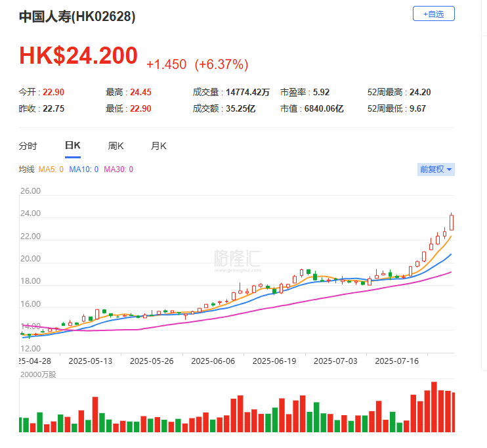Viewport: 487px width, 448px height.
Task: Click the latest tall red candlestick near 24
Action: coord(452,222)
